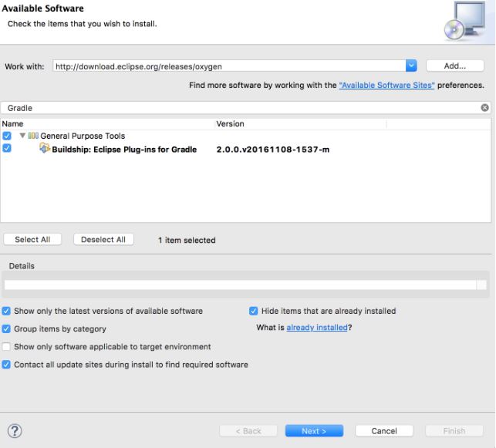Proceed with the Next > button
The image size is (496, 448).
[x=314, y=430]
